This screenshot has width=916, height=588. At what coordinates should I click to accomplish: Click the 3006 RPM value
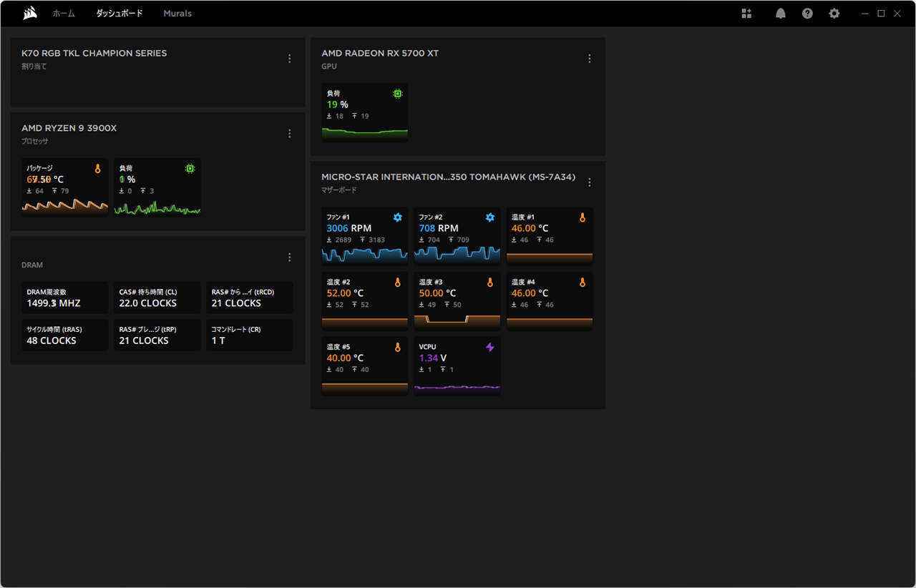tap(349, 229)
